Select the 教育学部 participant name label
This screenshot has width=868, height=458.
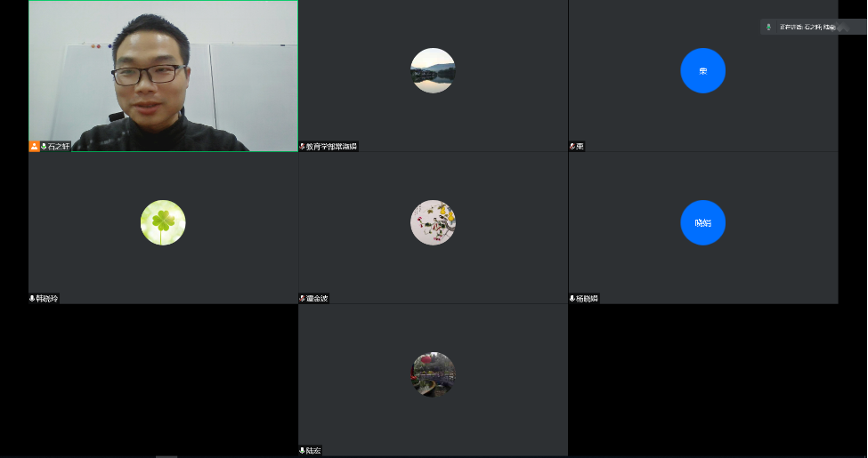click(x=331, y=147)
